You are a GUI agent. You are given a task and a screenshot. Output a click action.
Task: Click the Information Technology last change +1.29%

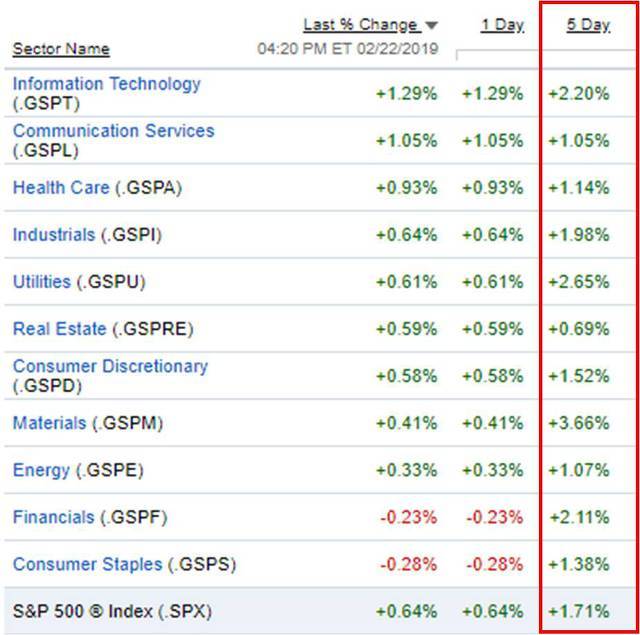point(406,94)
